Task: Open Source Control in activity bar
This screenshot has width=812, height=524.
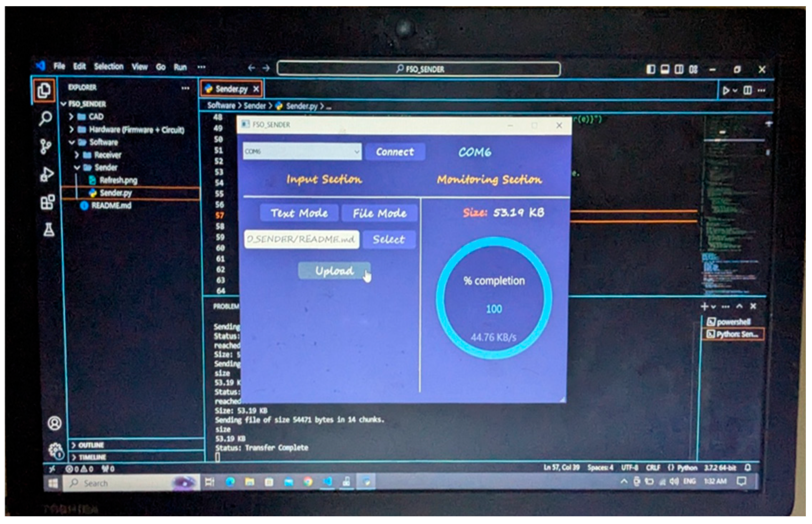Action: coord(45,146)
